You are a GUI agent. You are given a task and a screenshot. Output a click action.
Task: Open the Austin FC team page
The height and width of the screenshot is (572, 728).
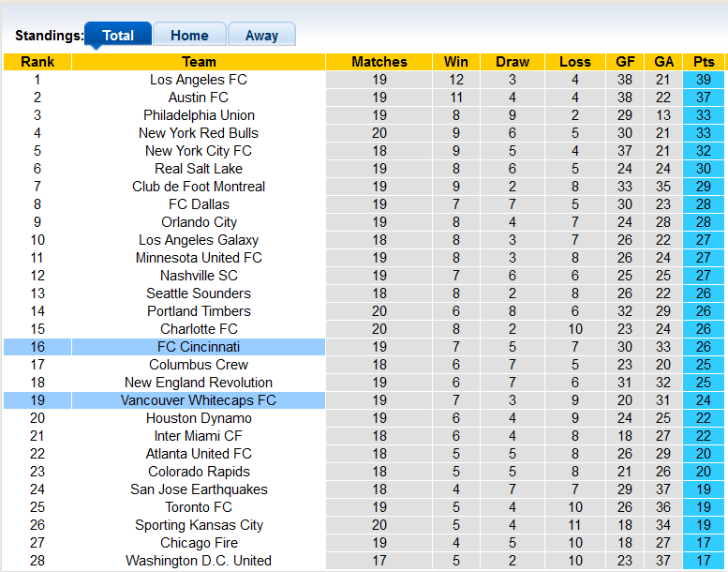(x=199, y=98)
